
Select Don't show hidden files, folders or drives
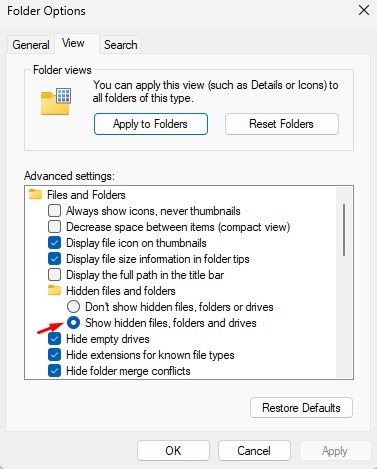tap(73, 306)
